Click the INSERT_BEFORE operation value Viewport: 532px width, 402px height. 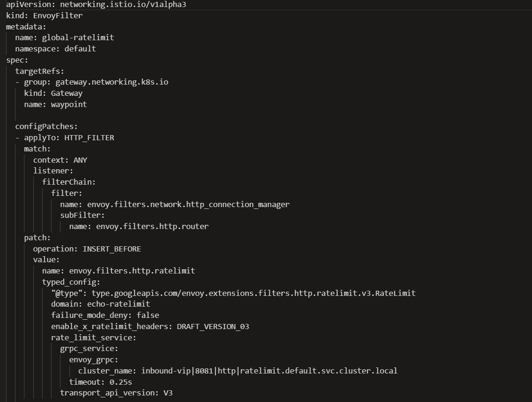[111, 249]
